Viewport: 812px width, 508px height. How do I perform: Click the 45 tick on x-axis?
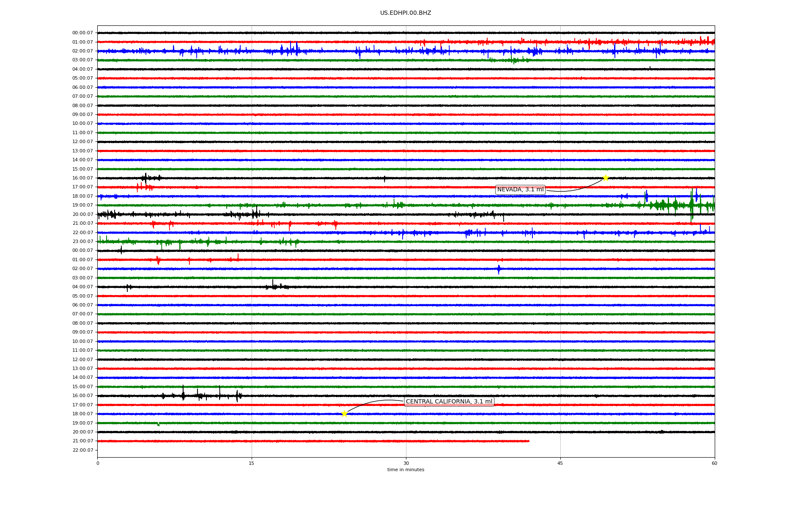tap(560, 463)
